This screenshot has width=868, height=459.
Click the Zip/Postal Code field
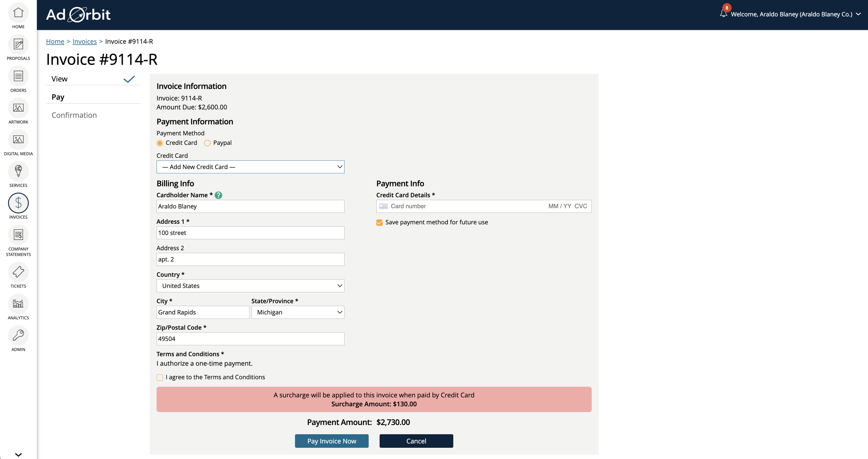coord(250,339)
